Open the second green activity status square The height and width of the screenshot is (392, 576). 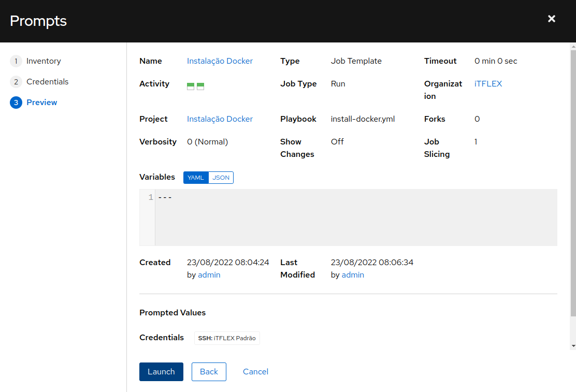(x=200, y=86)
